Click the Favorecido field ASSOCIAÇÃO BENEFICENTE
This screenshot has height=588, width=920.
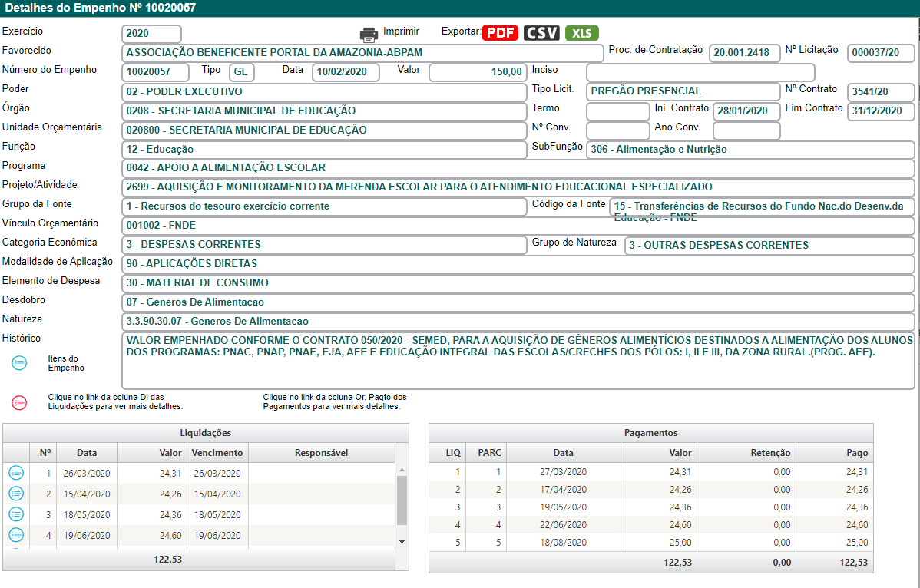point(362,53)
